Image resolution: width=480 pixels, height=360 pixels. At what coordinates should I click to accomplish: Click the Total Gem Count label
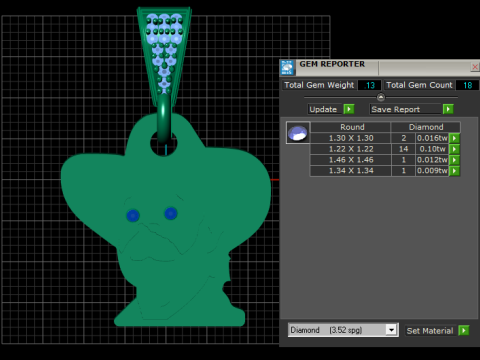click(x=419, y=85)
